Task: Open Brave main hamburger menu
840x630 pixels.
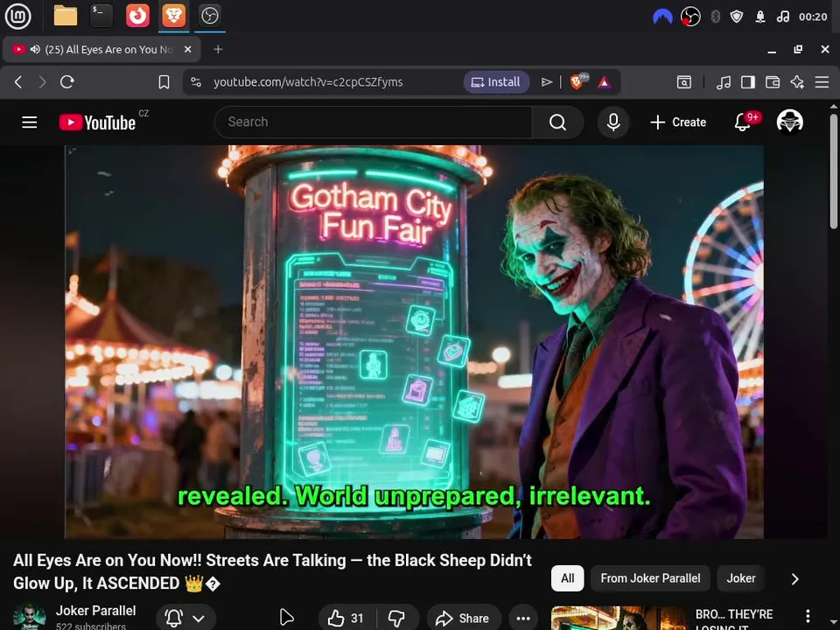Action: click(822, 82)
